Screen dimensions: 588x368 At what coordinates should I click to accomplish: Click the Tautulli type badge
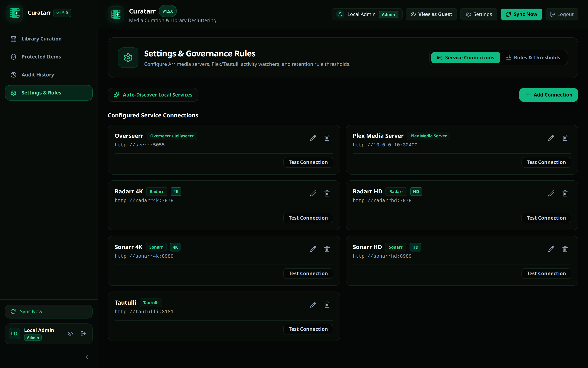pyautogui.click(x=151, y=303)
